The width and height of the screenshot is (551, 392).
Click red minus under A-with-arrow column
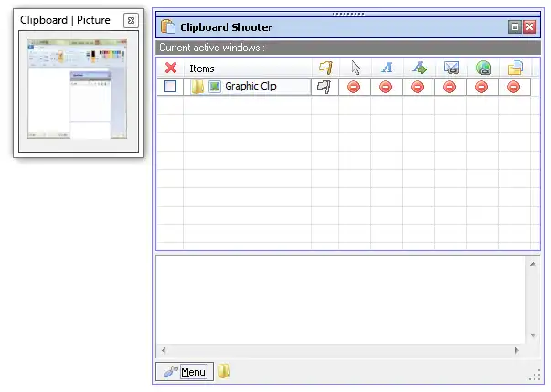pos(418,87)
